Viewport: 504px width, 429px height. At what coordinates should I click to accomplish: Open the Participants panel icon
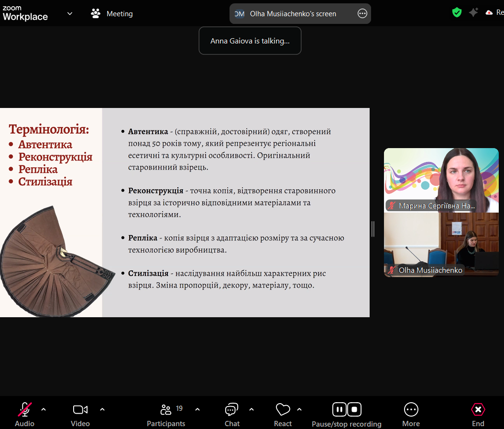point(166,409)
